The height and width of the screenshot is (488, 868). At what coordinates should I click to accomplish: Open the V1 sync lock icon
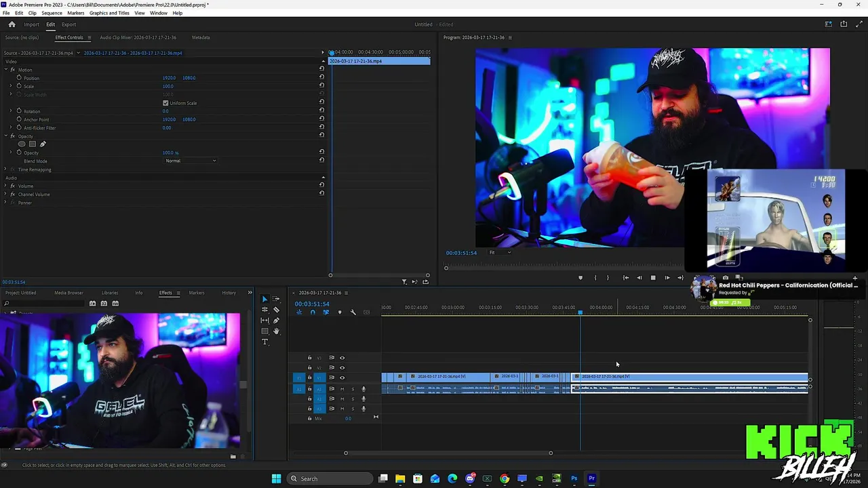click(332, 378)
